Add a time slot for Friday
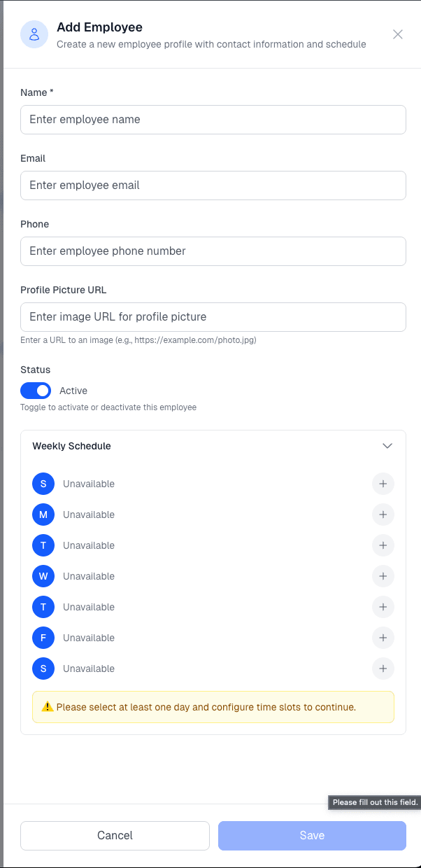The image size is (421, 868). pos(383,638)
